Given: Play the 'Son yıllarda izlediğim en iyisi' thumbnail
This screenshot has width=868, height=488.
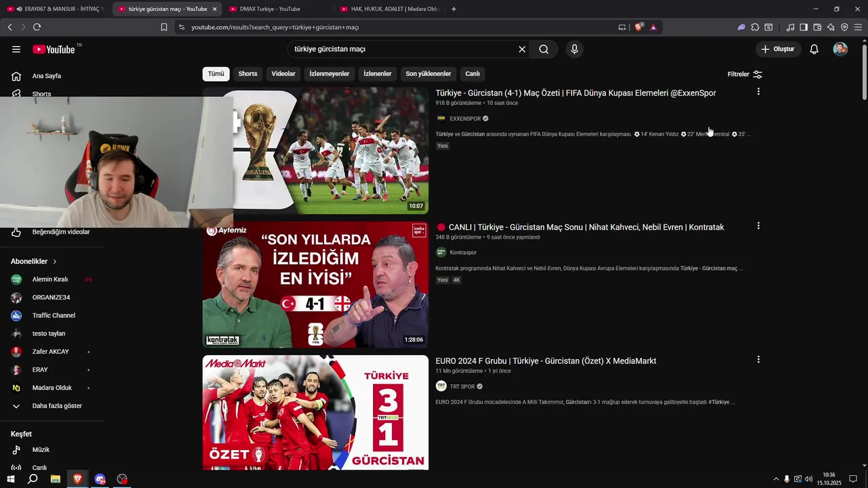Looking at the screenshot, I should [x=315, y=285].
